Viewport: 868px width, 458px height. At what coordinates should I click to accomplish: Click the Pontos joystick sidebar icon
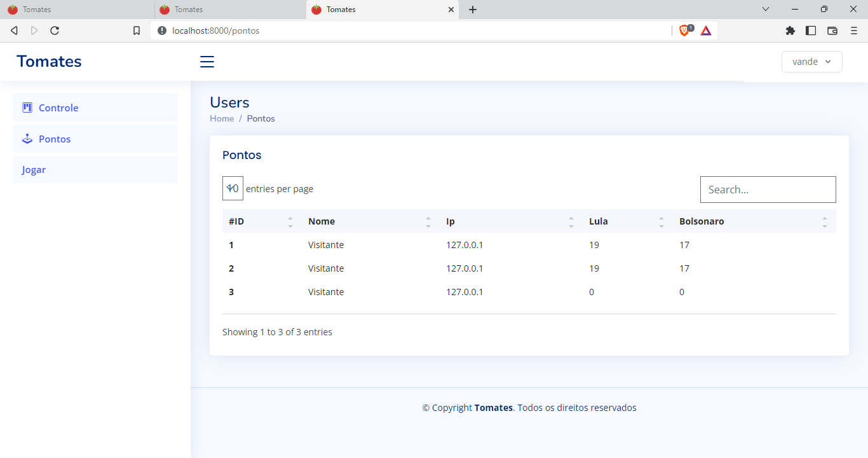(27, 139)
